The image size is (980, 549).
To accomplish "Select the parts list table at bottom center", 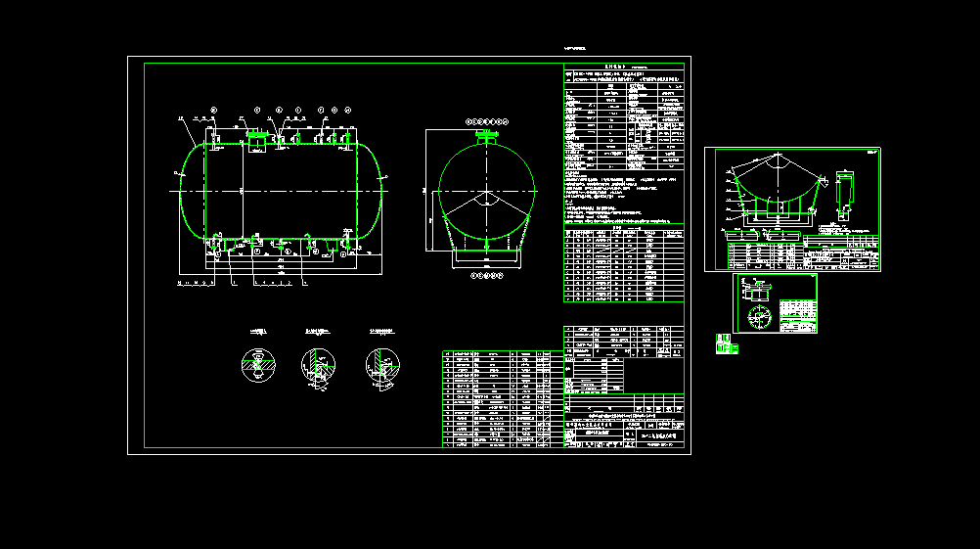I will [x=503, y=399].
